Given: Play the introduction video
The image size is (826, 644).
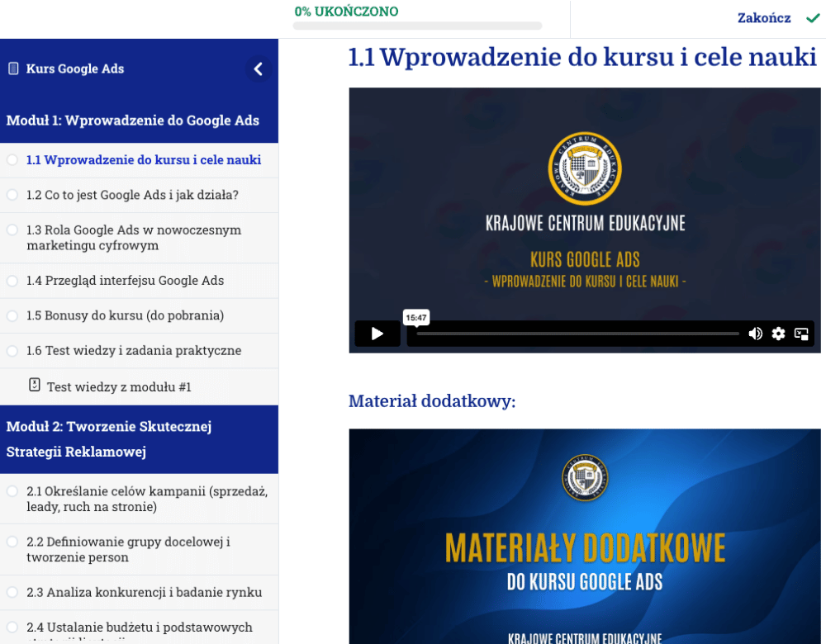Looking at the screenshot, I should pos(377,334).
